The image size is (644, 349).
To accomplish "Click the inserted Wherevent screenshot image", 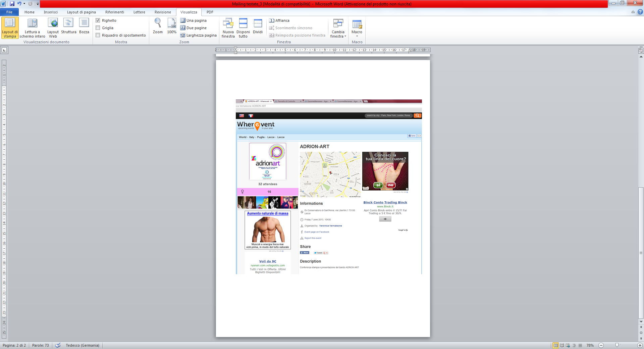I will [x=329, y=187].
